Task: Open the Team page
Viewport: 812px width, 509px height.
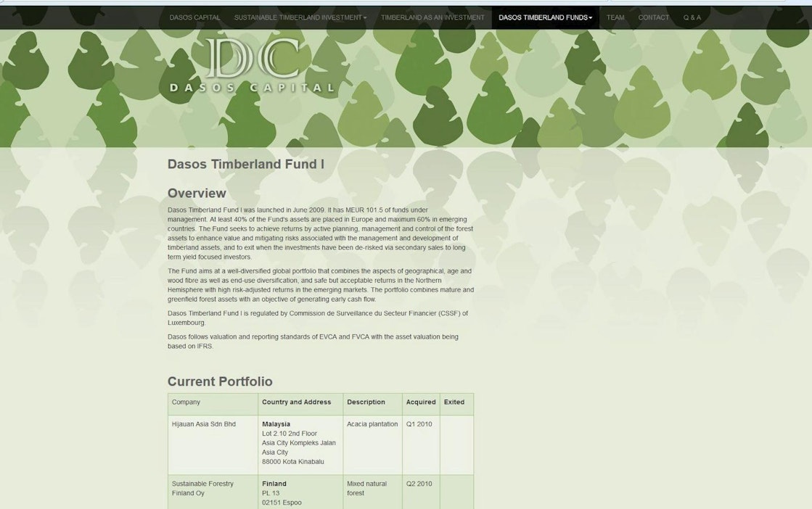Action: tap(615, 17)
